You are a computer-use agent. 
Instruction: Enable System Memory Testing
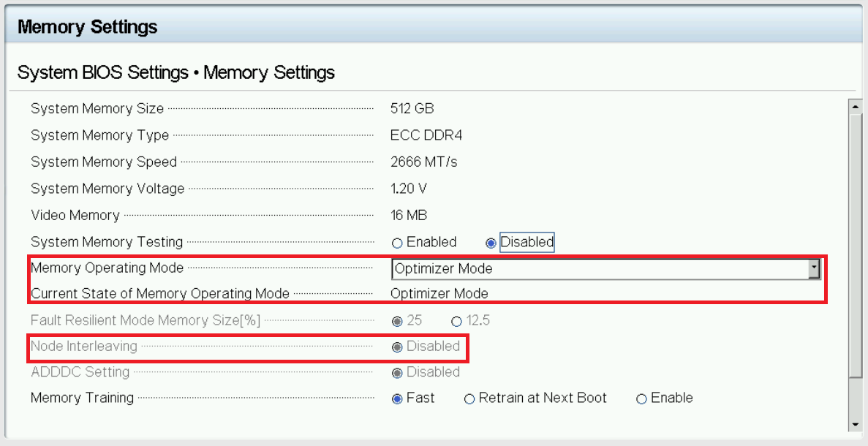coord(398,242)
